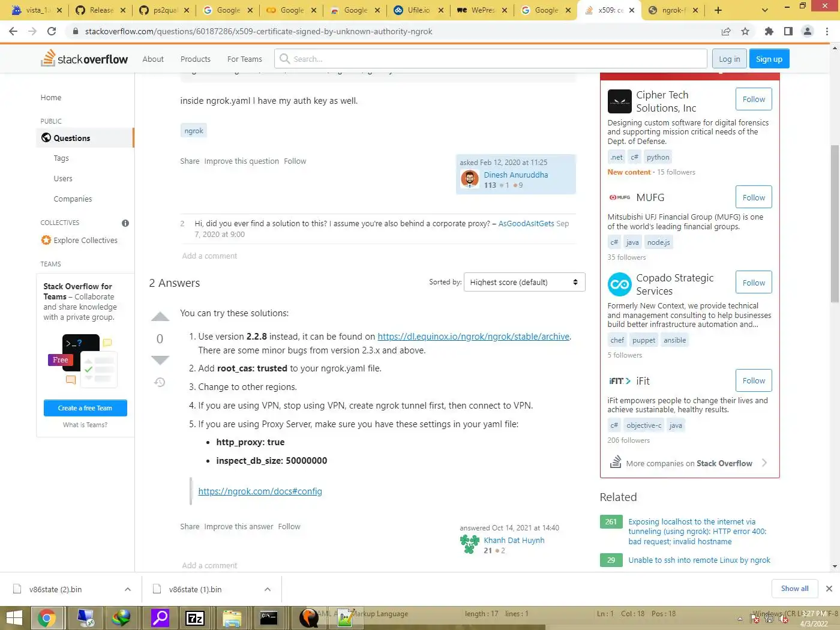Share this page via address bar icon
840x630 pixels.
point(726,31)
